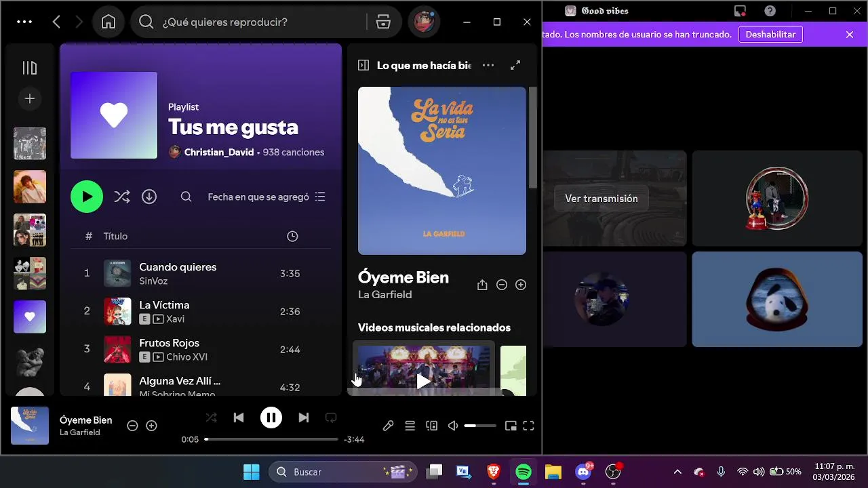Adjust the Spotify volume slider
This screenshot has height=488, width=868.
pyautogui.click(x=480, y=426)
